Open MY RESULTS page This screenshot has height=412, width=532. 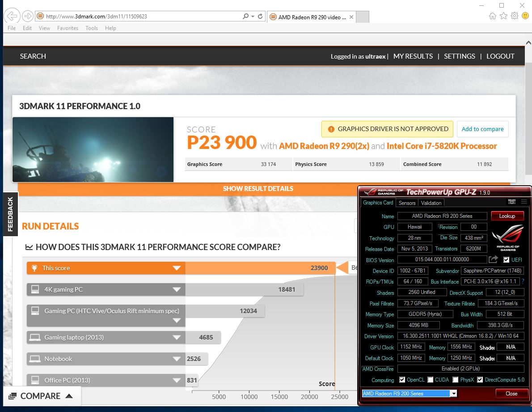pyautogui.click(x=413, y=56)
